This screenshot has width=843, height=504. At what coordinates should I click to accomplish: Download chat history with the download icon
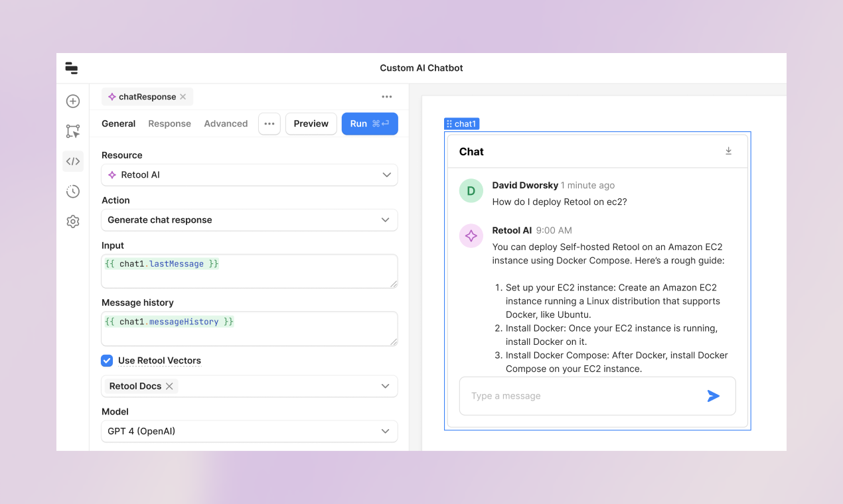[x=728, y=151]
